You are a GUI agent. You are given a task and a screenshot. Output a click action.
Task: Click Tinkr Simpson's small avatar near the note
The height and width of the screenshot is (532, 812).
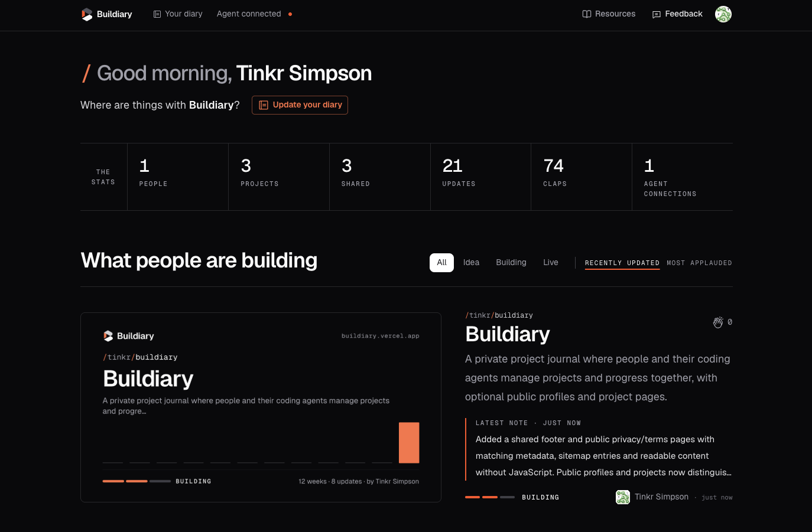coord(623,497)
